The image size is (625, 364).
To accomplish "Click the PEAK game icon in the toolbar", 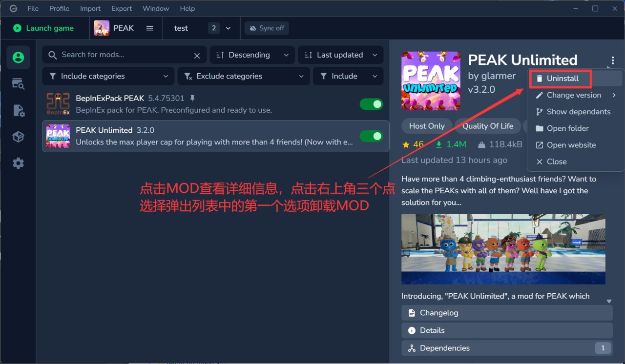I will pos(102,28).
